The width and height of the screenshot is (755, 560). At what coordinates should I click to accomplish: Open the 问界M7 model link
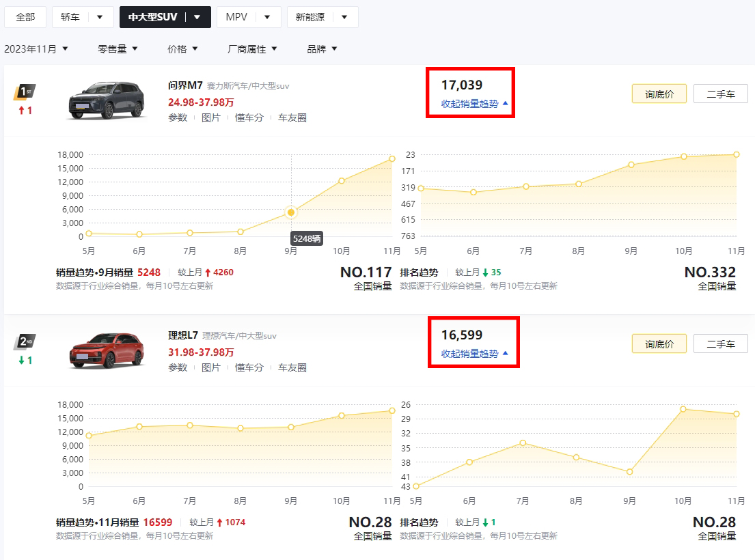185,85
